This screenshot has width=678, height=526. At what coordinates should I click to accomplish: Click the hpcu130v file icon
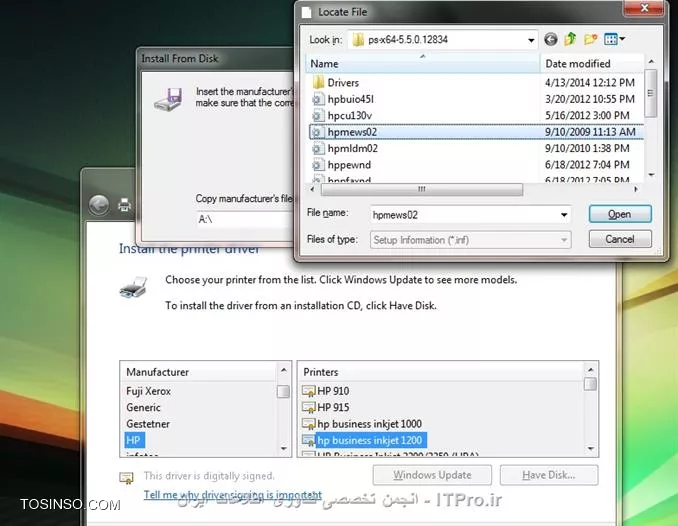(x=318, y=115)
